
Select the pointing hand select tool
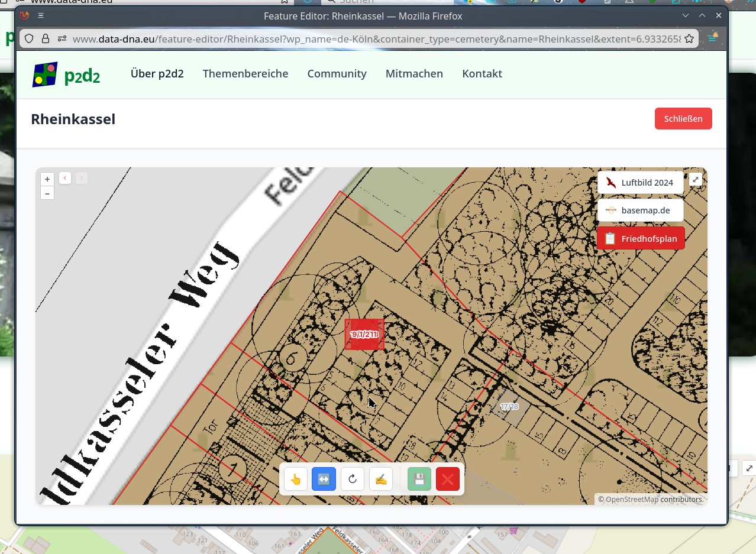tap(296, 479)
